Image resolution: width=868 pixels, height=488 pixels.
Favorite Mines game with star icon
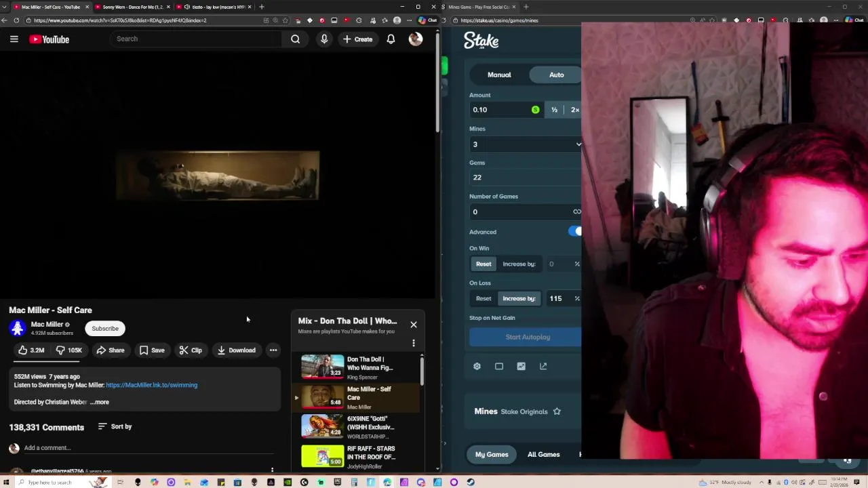[x=557, y=411]
